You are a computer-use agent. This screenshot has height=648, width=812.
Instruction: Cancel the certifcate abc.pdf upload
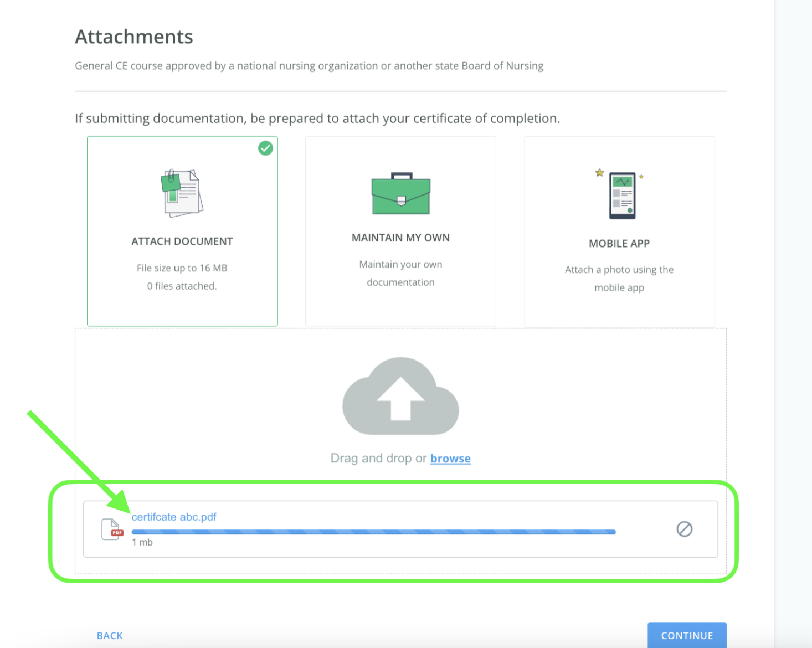pos(684,529)
